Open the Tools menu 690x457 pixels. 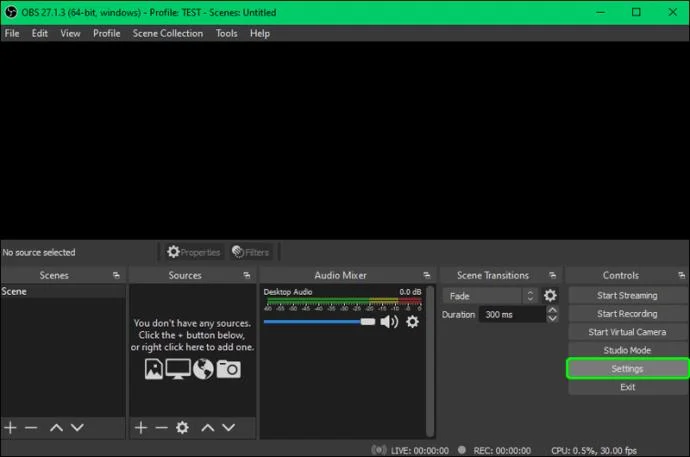[226, 33]
